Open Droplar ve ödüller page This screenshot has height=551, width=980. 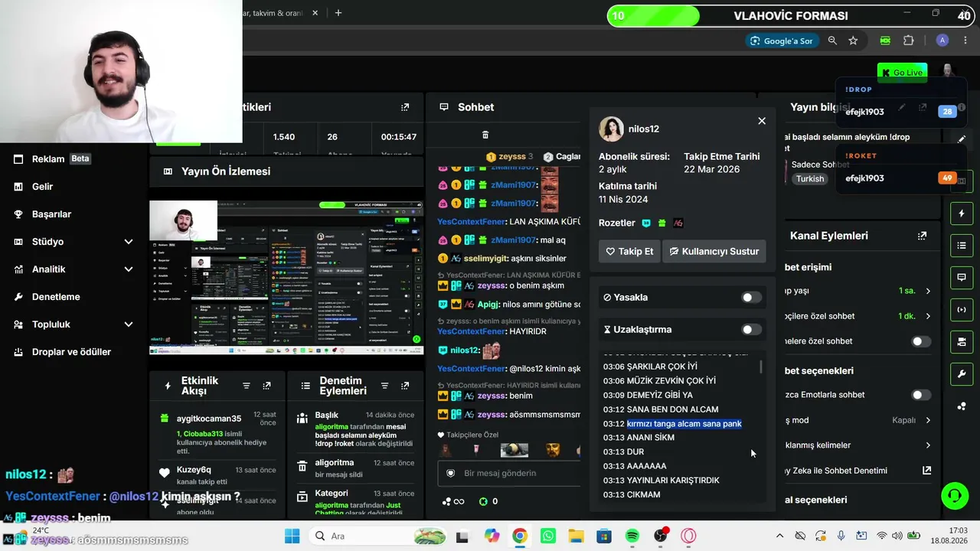point(71,352)
